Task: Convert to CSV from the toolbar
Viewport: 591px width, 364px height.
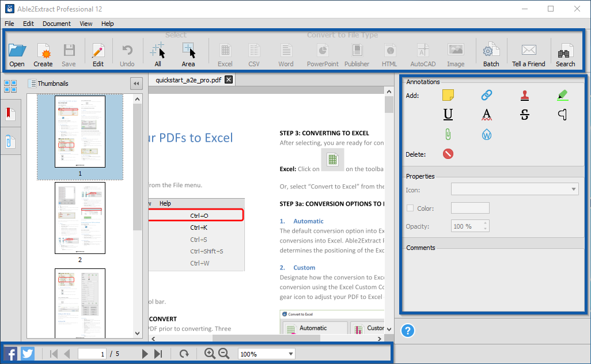Action: coord(254,55)
